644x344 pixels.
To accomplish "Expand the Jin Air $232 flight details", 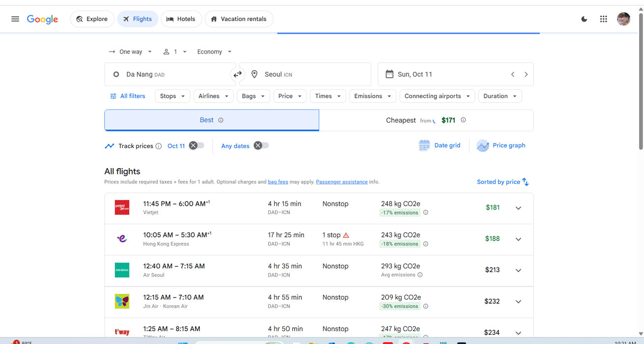I will point(518,302).
